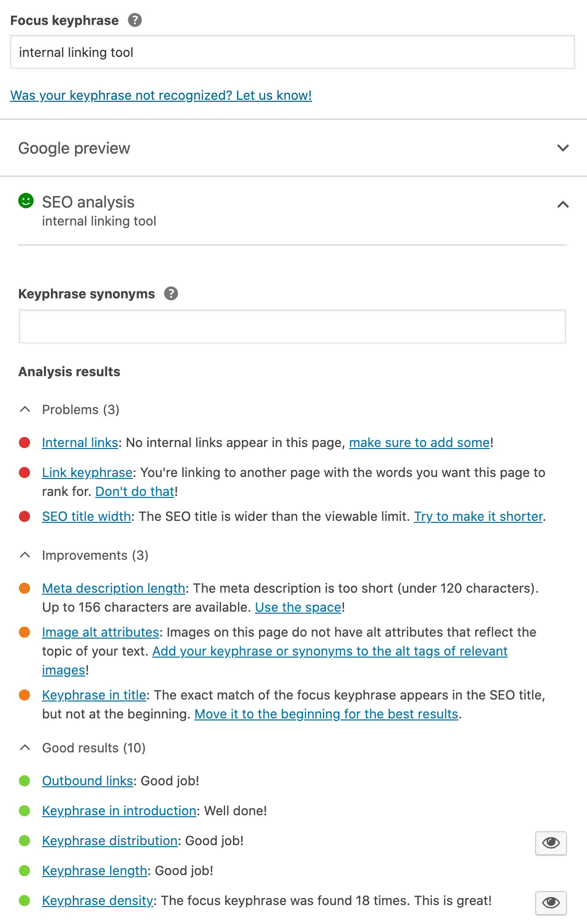Click 'Move it to the beginning' link
This screenshot has width=587, height=924.
pyautogui.click(x=326, y=714)
